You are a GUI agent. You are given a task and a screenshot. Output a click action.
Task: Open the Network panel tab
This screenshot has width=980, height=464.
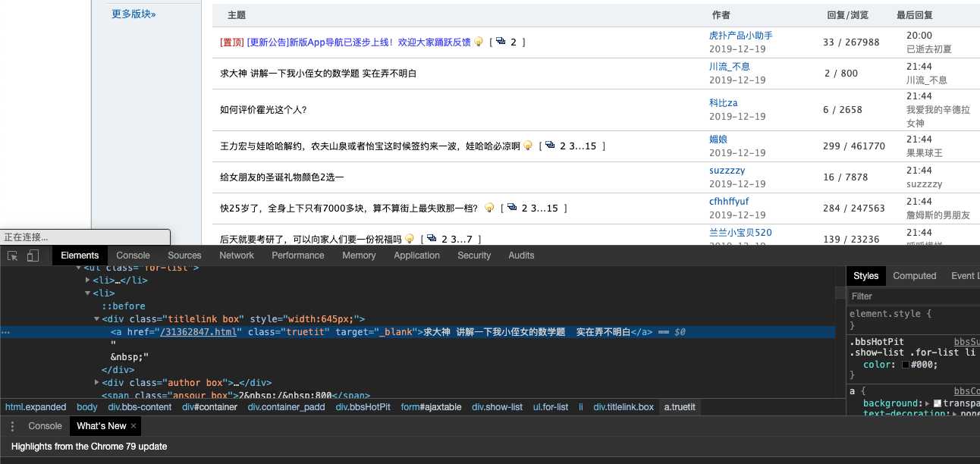click(237, 256)
